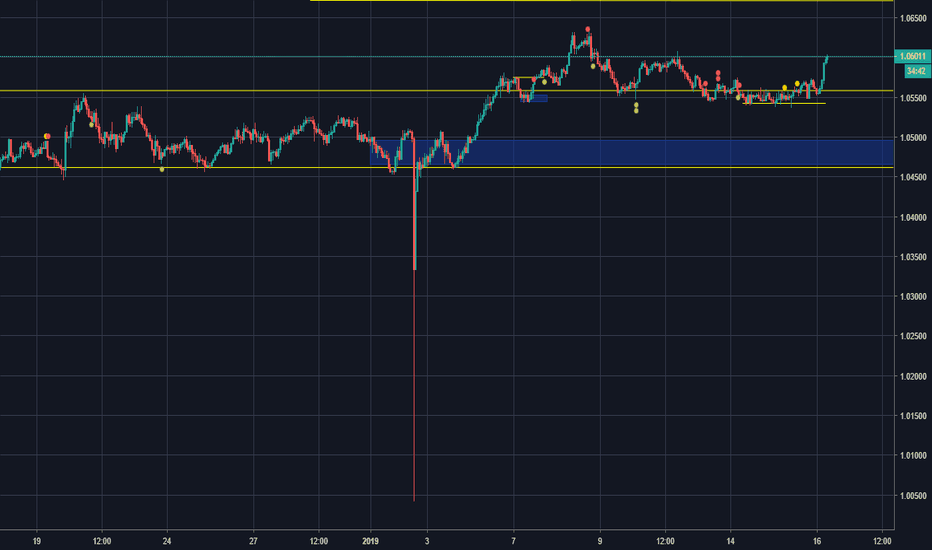The image size is (932, 550).
Task: Click the 2019 label on time axis
Action: click(x=370, y=541)
